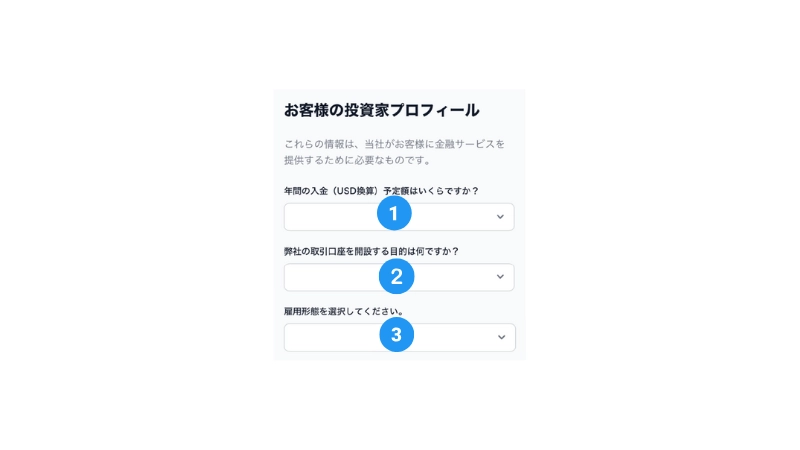The image size is (800, 450).
Task: Click chevron arrow of annual deposit dropdown
Action: [500, 217]
